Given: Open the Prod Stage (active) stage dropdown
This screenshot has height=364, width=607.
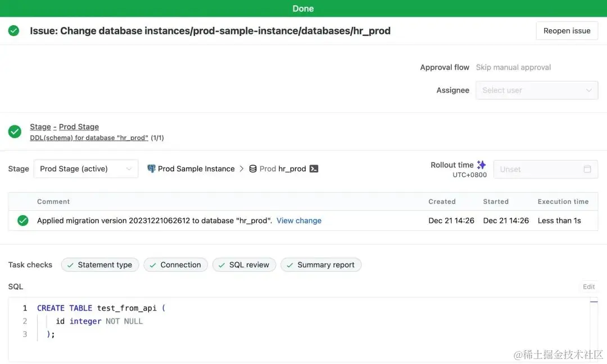Looking at the screenshot, I should pyautogui.click(x=85, y=169).
